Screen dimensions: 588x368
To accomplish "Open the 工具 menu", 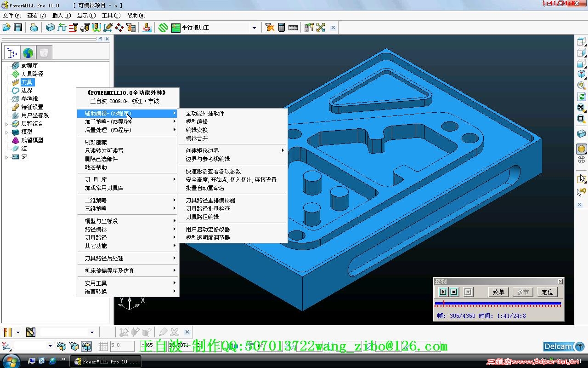I will [x=111, y=15].
